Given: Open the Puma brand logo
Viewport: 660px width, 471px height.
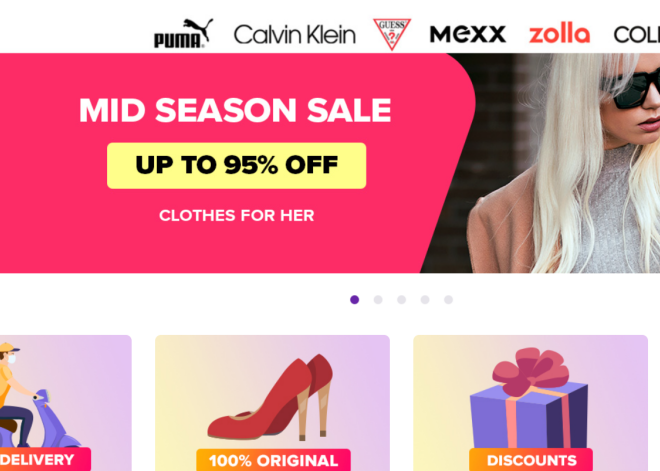Looking at the screenshot, I should click(183, 33).
